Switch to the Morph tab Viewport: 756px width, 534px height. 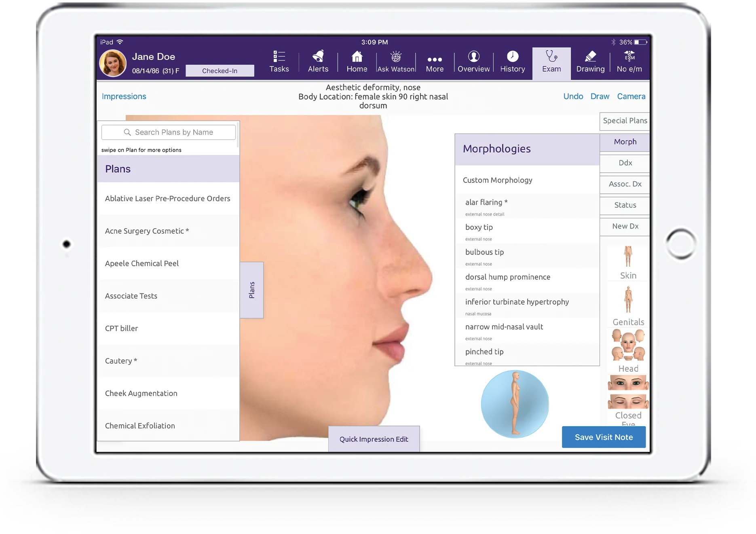tap(625, 142)
